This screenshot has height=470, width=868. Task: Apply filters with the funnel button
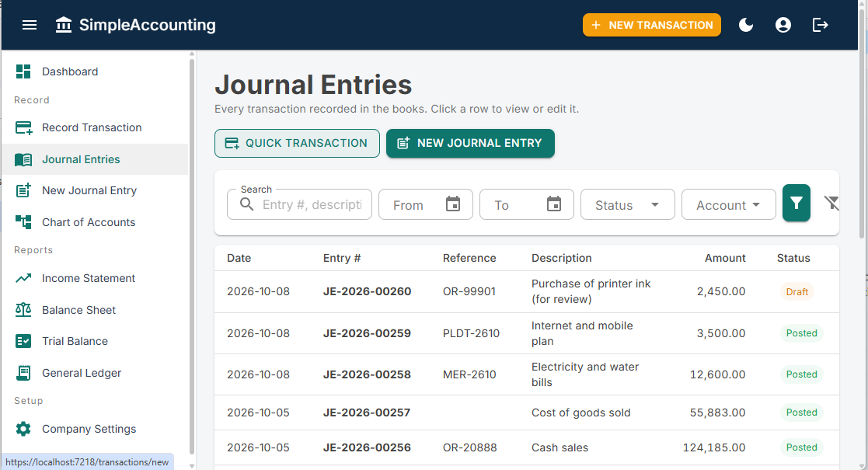click(x=797, y=204)
